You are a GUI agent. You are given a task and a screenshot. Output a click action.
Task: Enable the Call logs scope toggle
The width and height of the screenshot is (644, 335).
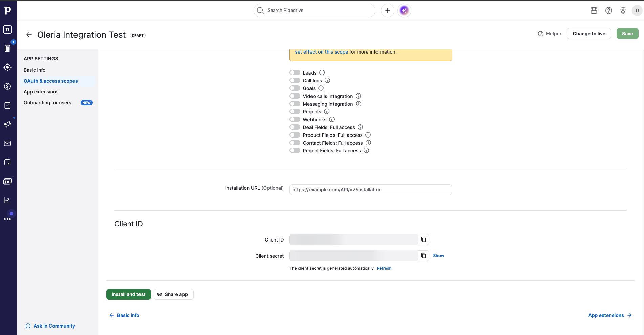(x=295, y=80)
